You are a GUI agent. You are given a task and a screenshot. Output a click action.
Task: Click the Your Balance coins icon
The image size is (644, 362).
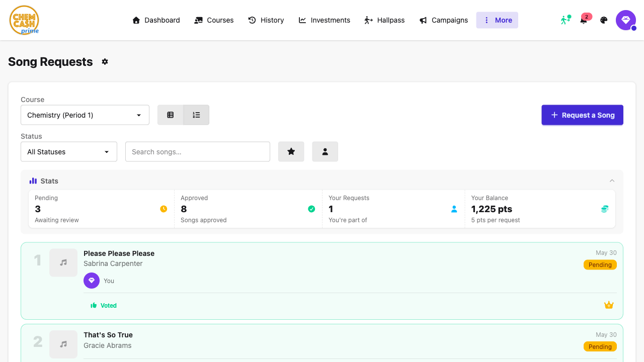(x=605, y=209)
